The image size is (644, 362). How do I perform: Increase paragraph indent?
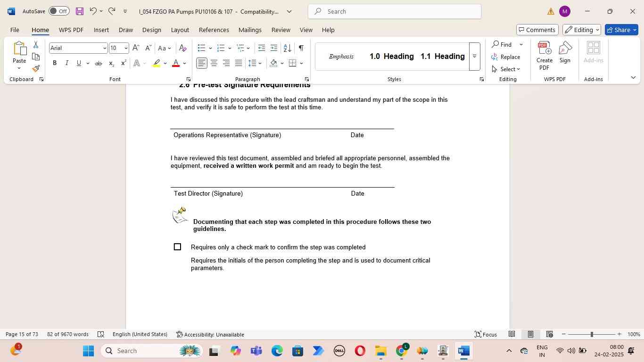(x=274, y=48)
